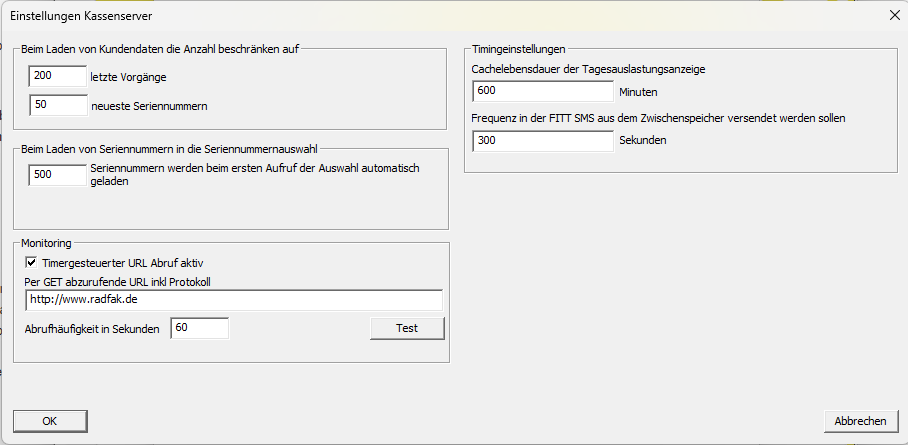
Task: Confirm the settings with OK
Action: [x=49, y=421]
